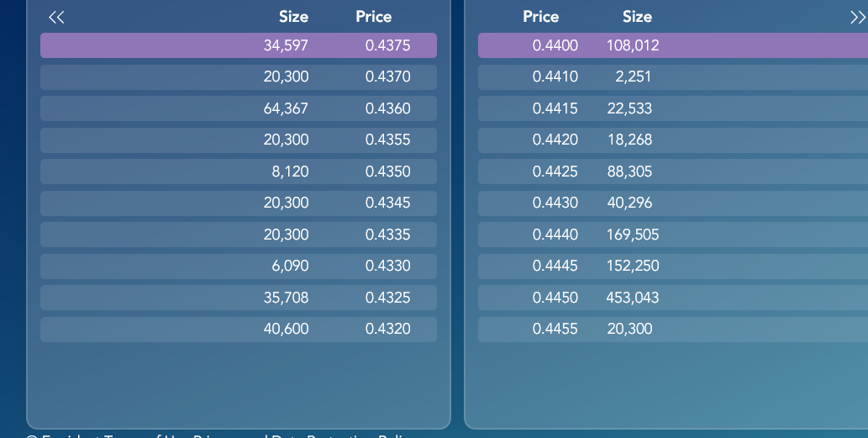Image resolution: width=868 pixels, height=438 pixels.
Task: Click bid row priced 0.4345
Action: click(x=239, y=203)
